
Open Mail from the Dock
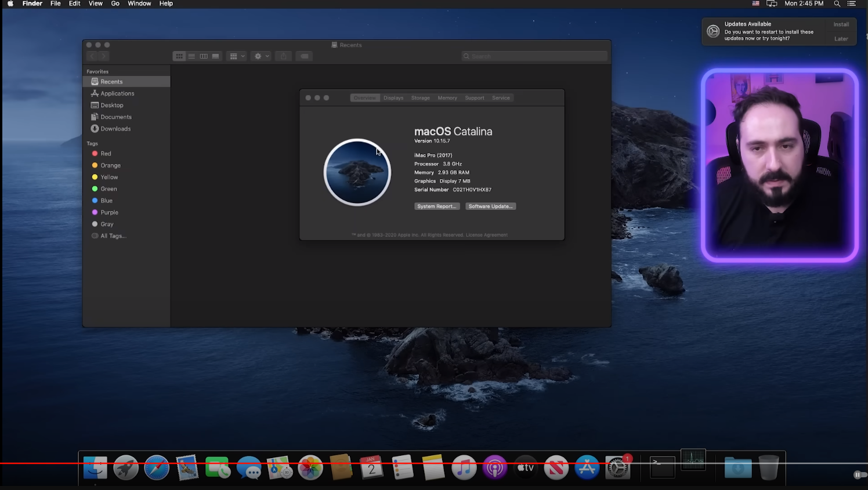point(187,467)
